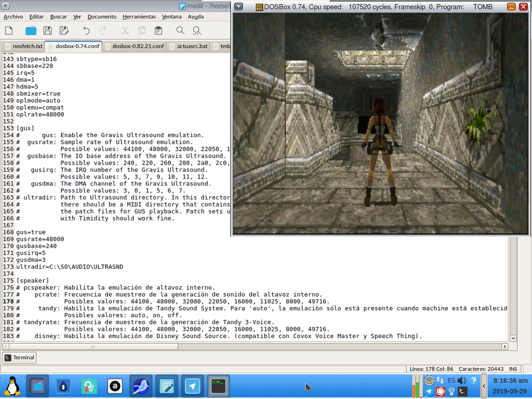532x399 pixels.
Task: Open the terminal taskbar icon
Action: [218, 386]
